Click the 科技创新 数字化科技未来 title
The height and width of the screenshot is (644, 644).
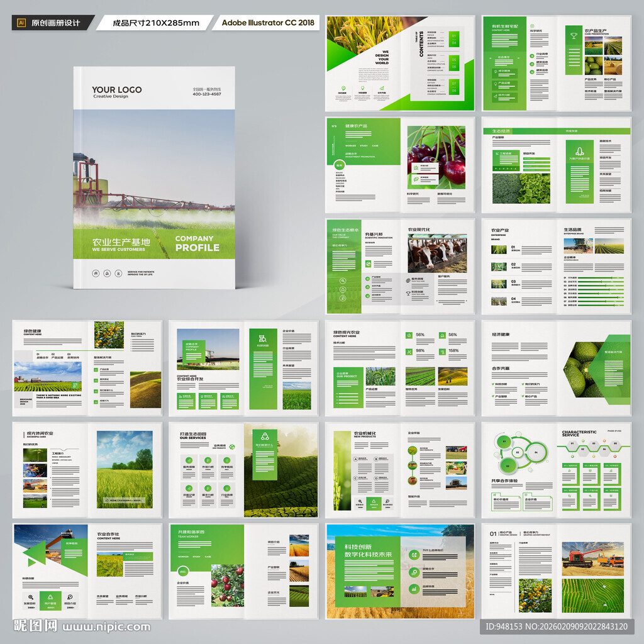pyautogui.click(x=368, y=551)
